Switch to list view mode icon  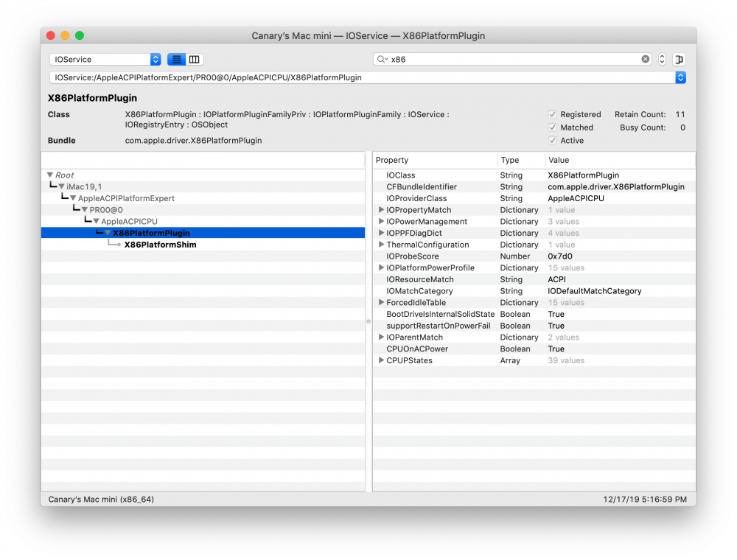click(176, 59)
